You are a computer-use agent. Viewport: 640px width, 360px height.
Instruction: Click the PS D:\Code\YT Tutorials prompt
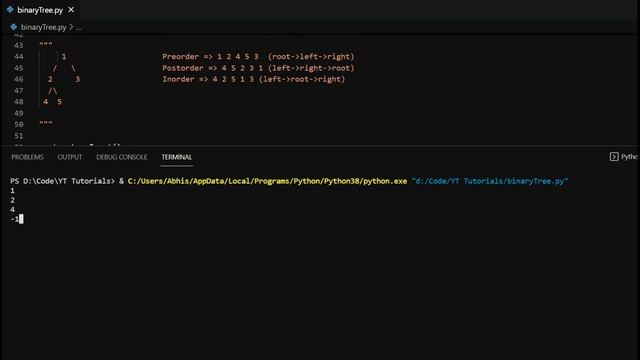[x=62, y=181]
